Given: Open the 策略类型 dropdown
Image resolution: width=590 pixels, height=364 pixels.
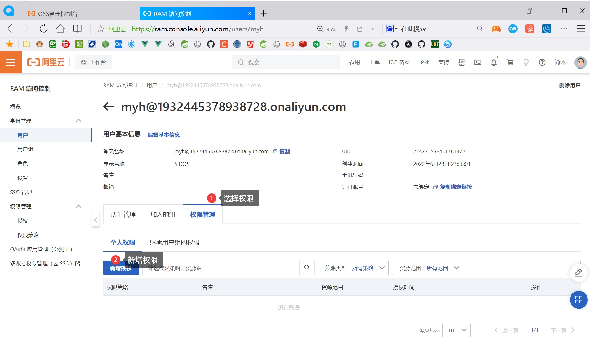Looking at the screenshot, I should [353, 268].
